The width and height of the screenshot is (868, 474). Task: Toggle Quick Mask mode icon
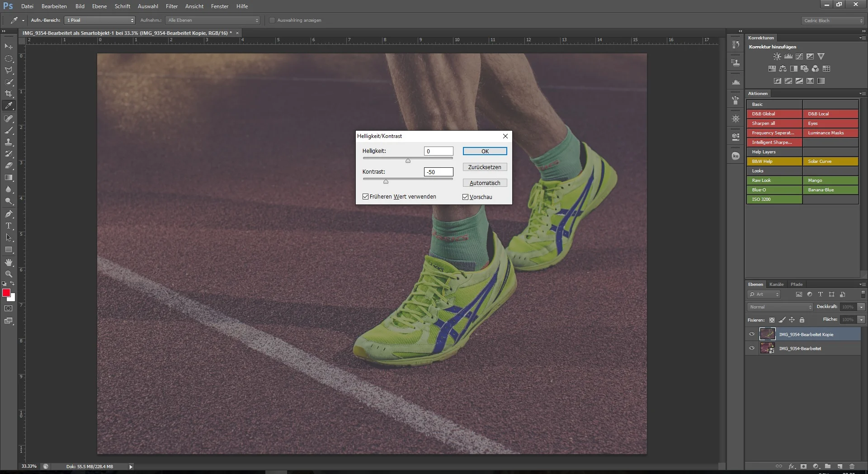(x=9, y=308)
